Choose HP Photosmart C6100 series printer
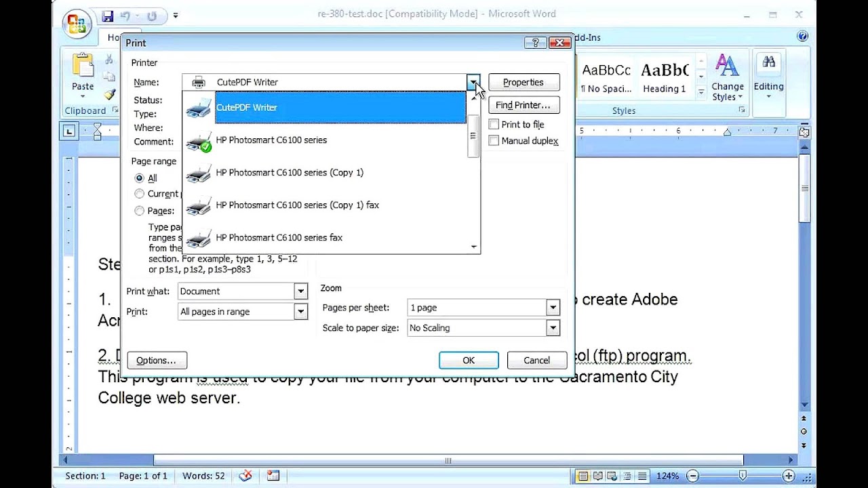 [325, 140]
